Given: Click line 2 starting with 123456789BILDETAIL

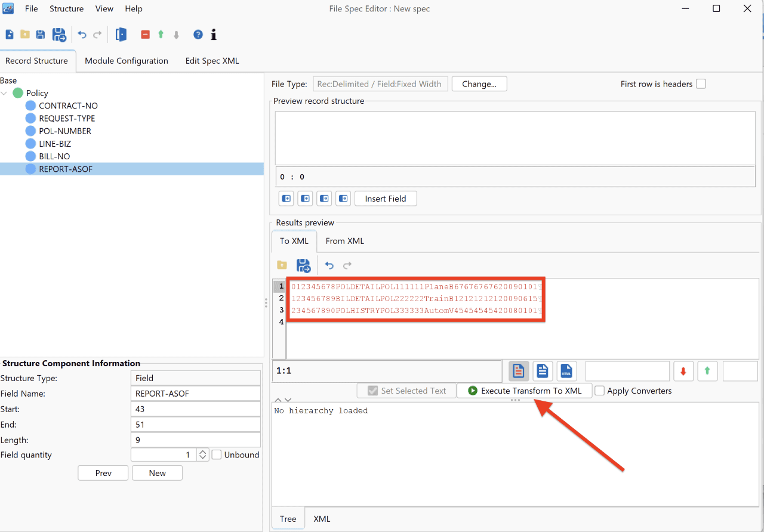Looking at the screenshot, I should coord(415,298).
